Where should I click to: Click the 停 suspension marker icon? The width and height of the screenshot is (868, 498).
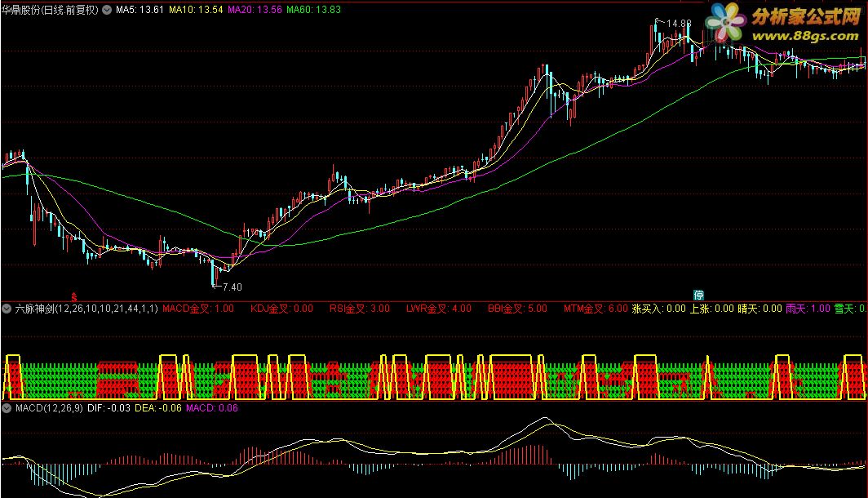tap(698, 296)
